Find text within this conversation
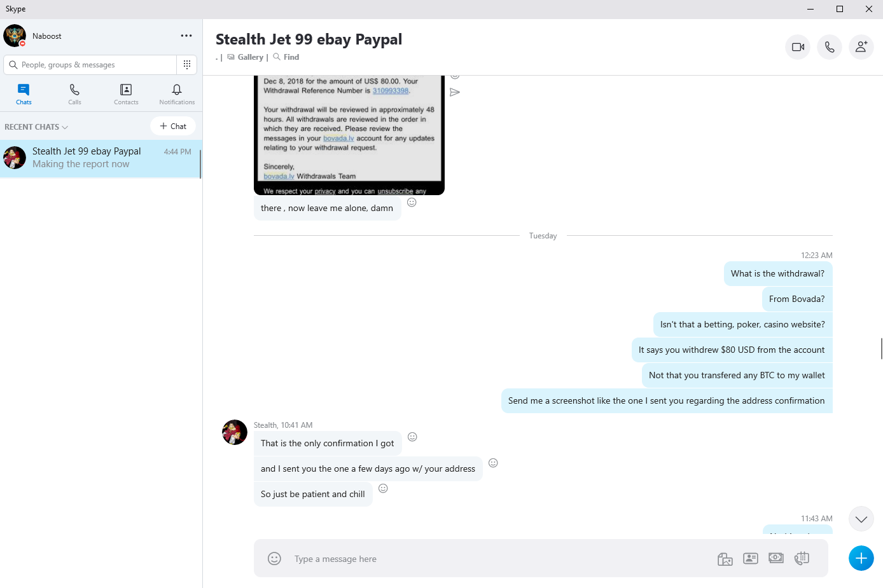Screen dimensions: 883x588 click(x=286, y=57)
